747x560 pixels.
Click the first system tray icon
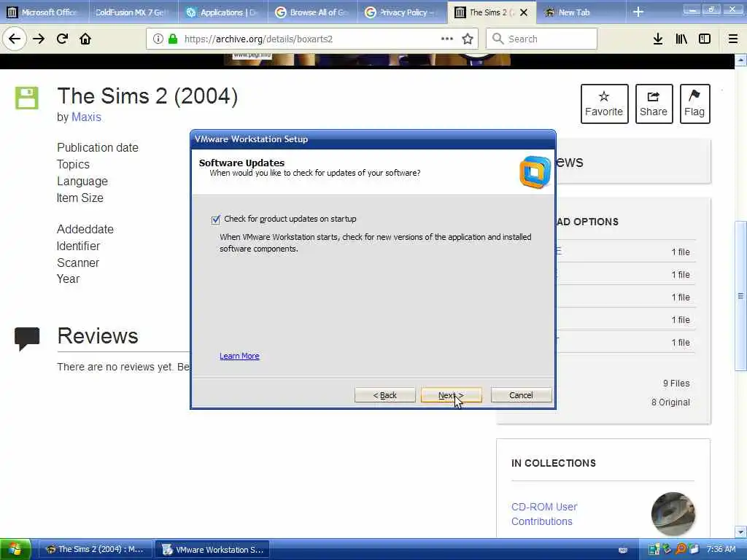click(x=654, y=549)
